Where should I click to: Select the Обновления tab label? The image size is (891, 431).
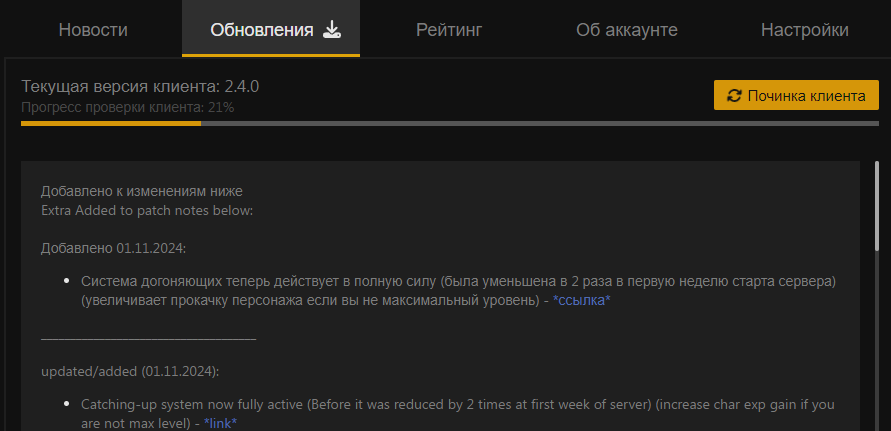point(262,29)
